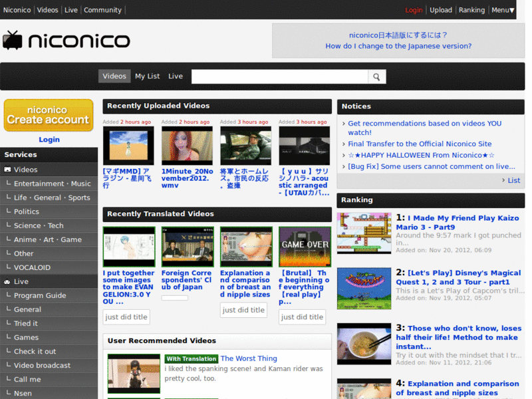Open Kaizo Mario 3 ranking thumbnail
The width and height of the screenshot is (532, 399).
[x=364, y=233]
